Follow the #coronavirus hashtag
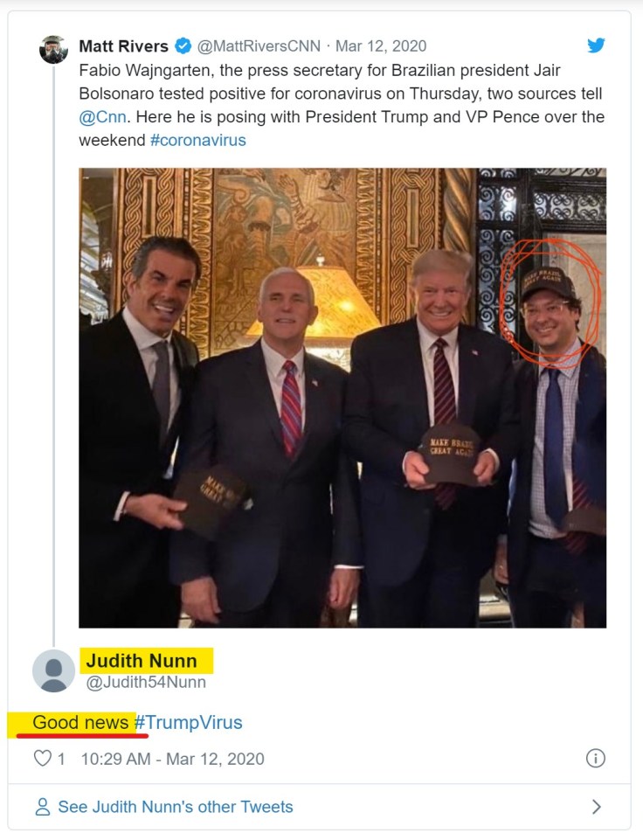This screenshot has height=840, width=643. click(197, 140)
